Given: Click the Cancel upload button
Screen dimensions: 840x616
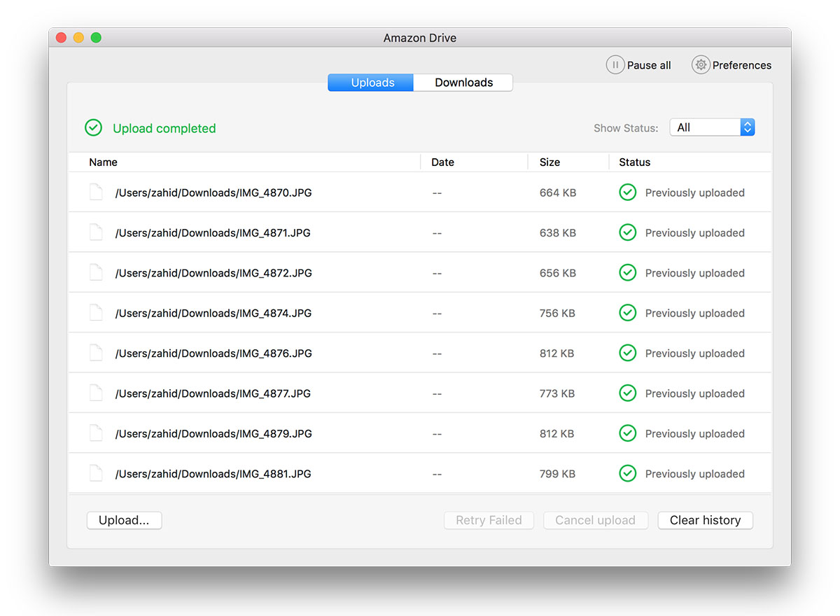Looking at the screenshot, I should coord(595,520).
